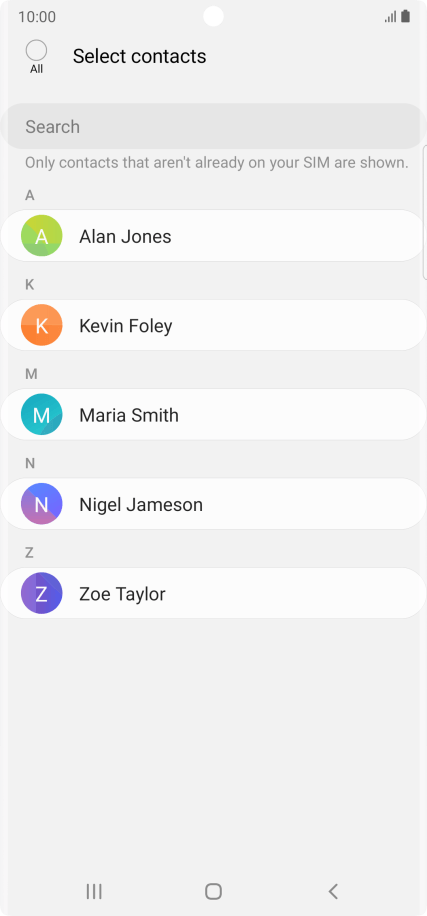Tap Alan Jones green avatar icon
This screenshot has height=916, width=427.
point(41,235)
